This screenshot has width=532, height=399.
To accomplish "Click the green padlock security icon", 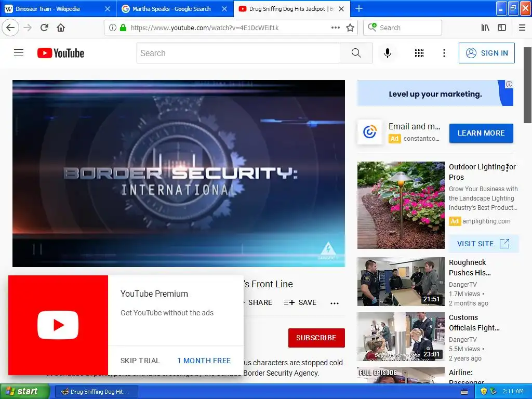I will pos(123,28).
